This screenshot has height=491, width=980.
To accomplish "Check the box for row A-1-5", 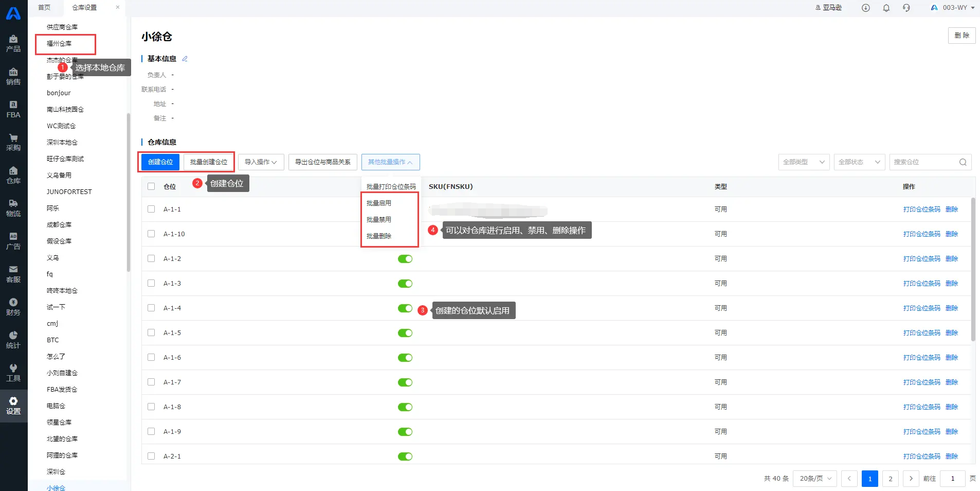I will (151, 332).
